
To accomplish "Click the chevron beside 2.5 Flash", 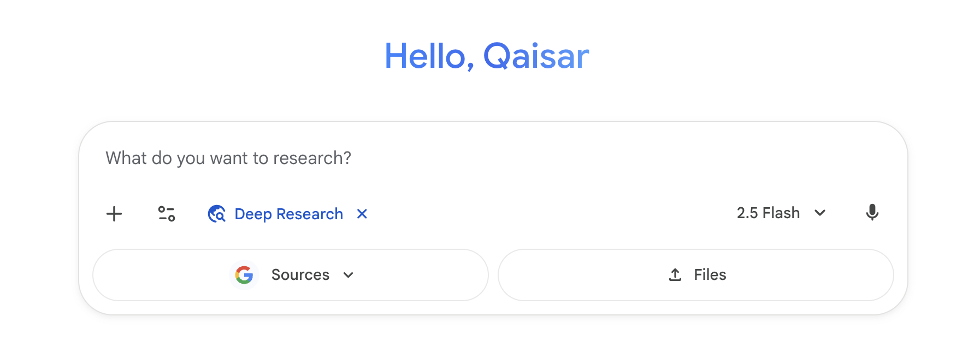I will click(820, 213).
